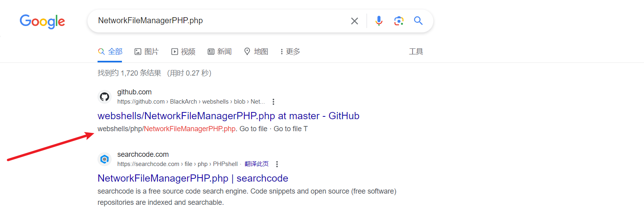
Task: Click the searchcode favicon of the second result
Action: tap(105, 159)
